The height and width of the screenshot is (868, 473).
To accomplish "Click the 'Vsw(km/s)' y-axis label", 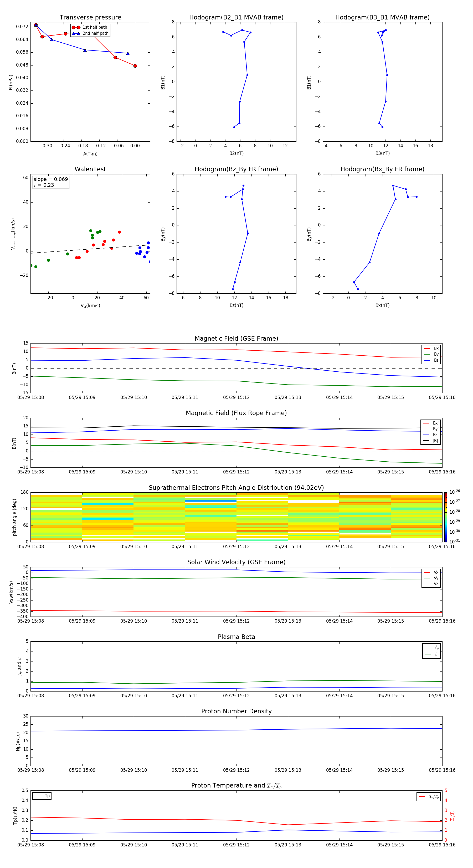I will pos(11,592).
